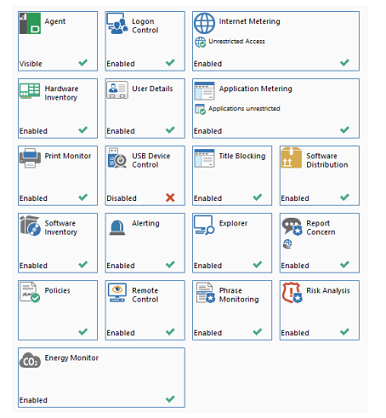Click the 'Energy Monitor' title text
The height and width of the screenshot is (418, 386).
[72, 358]
